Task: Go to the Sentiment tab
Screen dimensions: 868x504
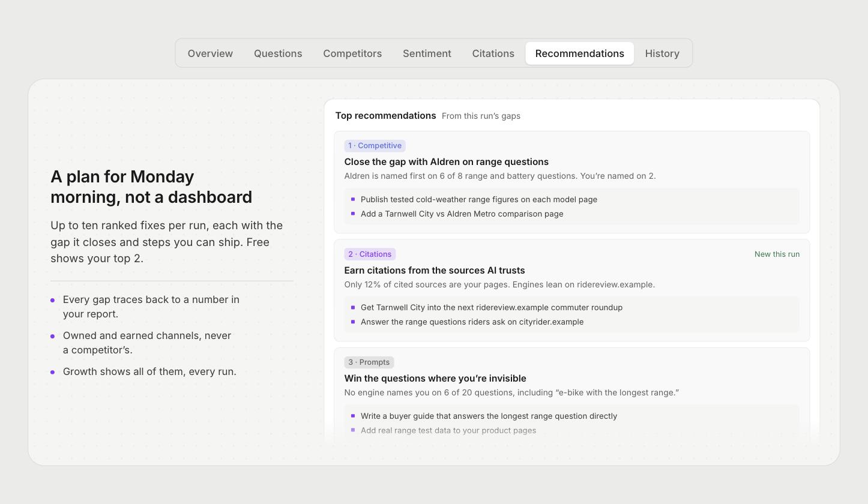Action: click(x=427, y=53)
